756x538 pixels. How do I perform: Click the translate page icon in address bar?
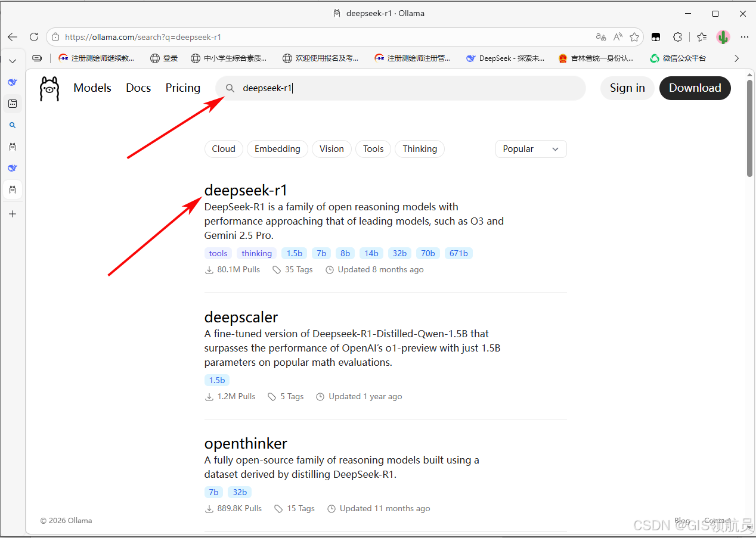pos(601,37)
